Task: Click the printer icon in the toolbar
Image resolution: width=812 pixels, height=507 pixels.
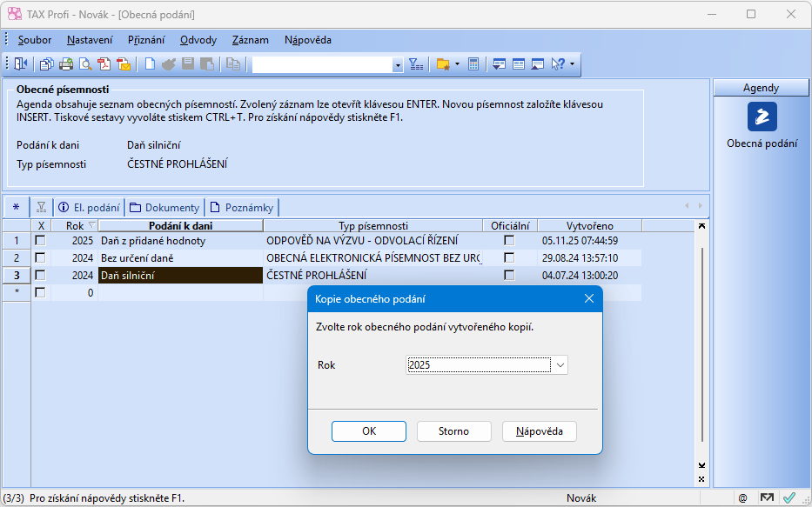Action: (x=65, y=64)
